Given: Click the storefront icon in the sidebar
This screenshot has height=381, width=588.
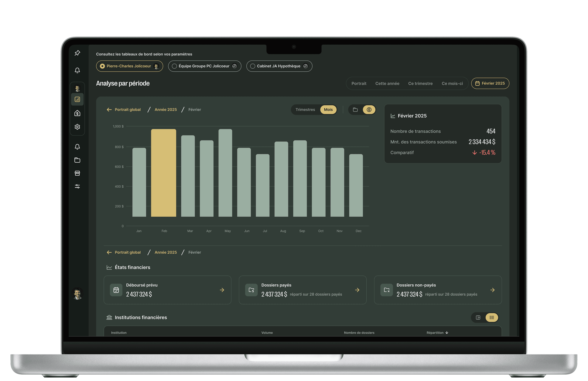Looking at the screenshot, I should tap(77, 173).
